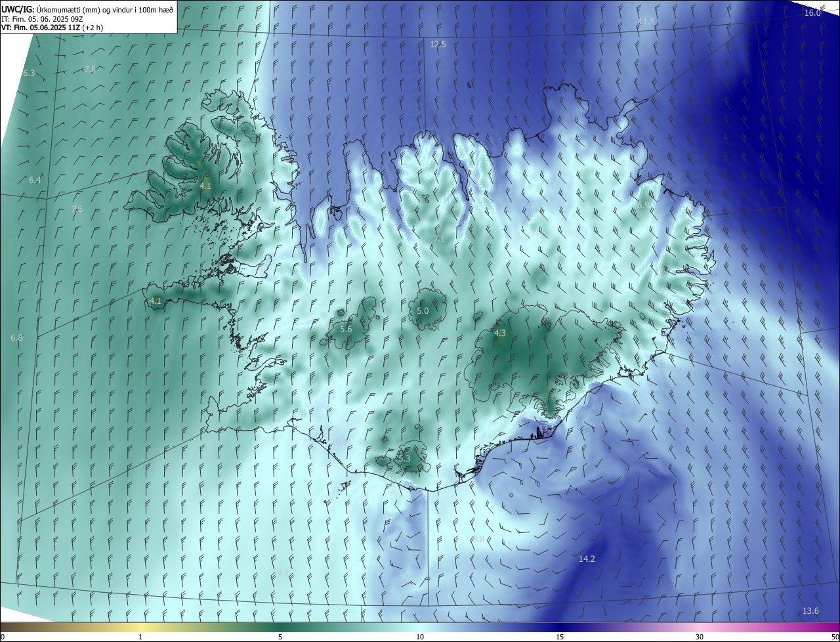Screen dimensions: 840x642
Task: Click the colour scale tick label 5
Action: (280, 637)
